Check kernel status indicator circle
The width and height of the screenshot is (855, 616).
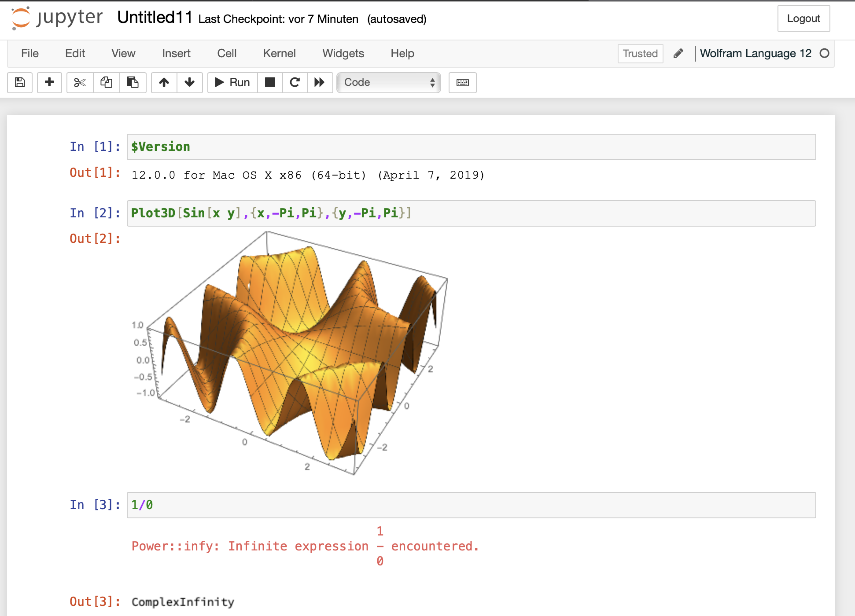click(825, 53)
